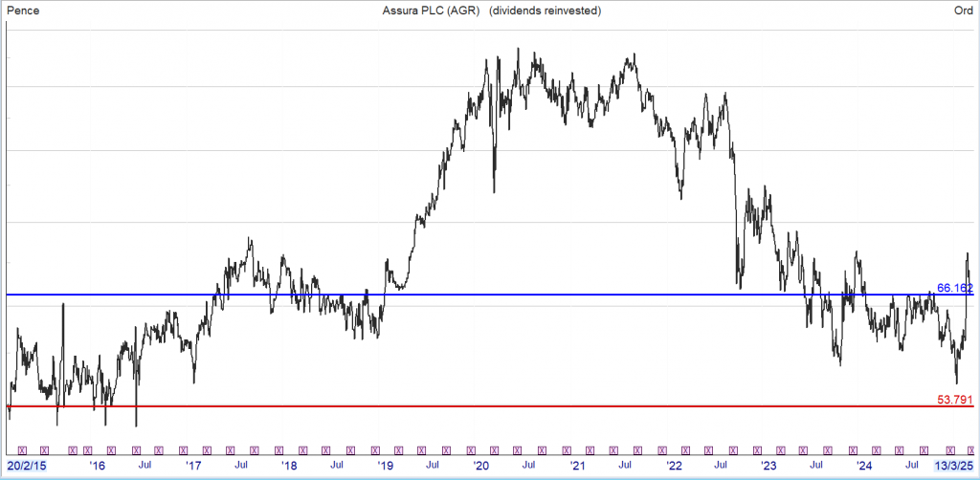Click the end date 13/3/25
This screenshot has width=980, height=480.
(x=953, y=466)
